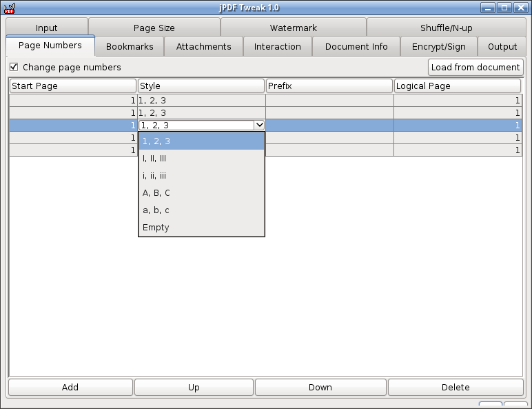Screen dimensions: 532x409
Task: Open the Bookmarks tab
Action: (x=130, y=46)
